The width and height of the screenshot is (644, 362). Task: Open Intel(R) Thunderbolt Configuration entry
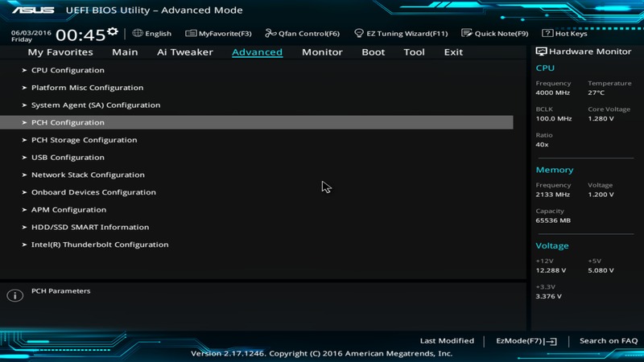click(100, 245)
